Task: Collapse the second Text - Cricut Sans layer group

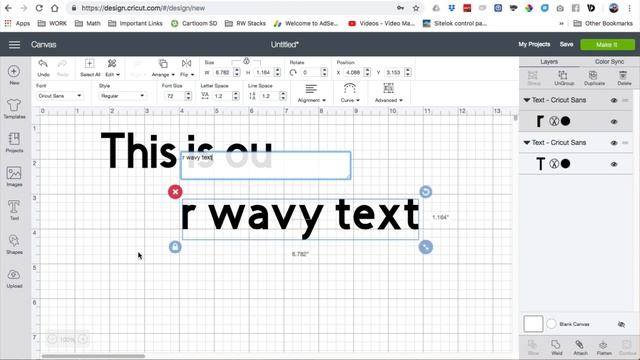Action: 527,142
